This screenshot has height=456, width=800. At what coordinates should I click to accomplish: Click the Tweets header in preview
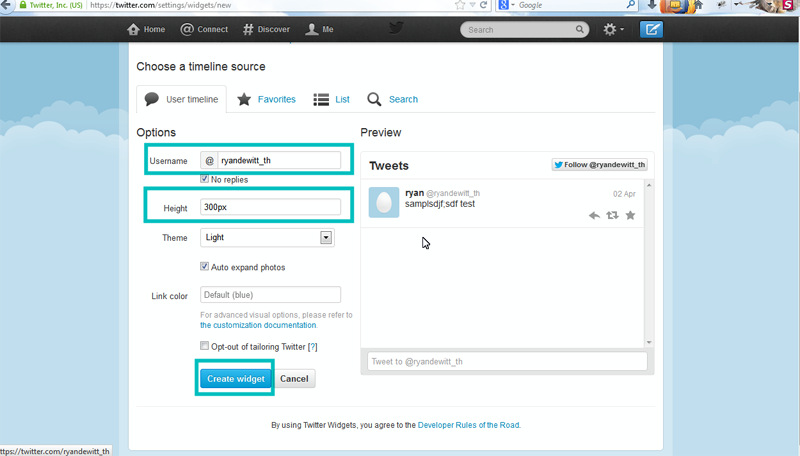coord(389,166)
